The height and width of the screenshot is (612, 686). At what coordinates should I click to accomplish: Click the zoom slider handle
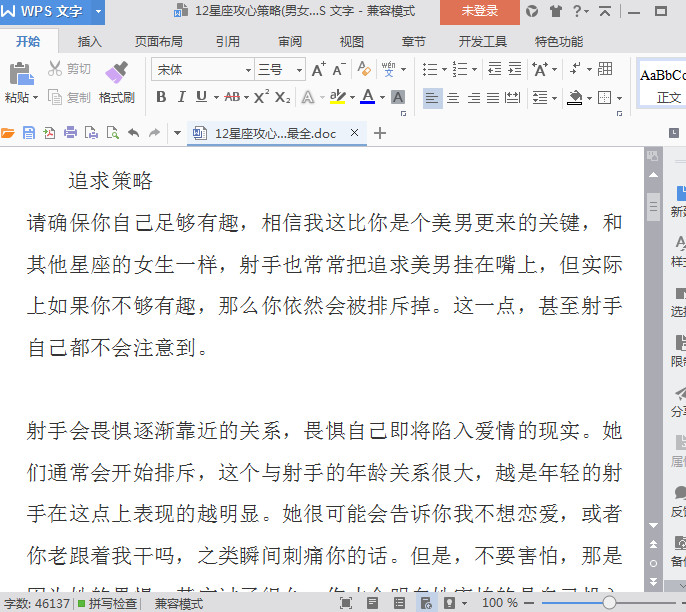coord(609,603)
